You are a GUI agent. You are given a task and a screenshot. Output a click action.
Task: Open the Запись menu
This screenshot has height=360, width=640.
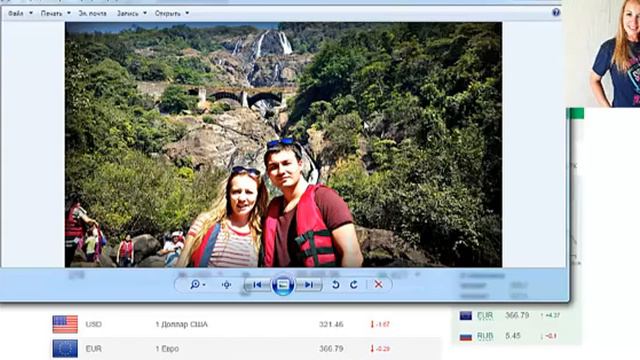pyautogui.click(x=128, y=13)
